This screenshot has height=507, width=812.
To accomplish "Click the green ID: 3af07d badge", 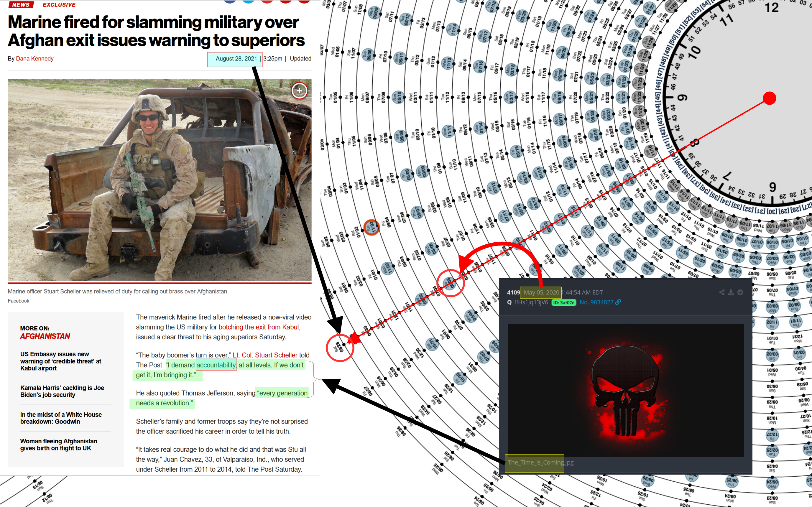I will click(x=564, y=302).
